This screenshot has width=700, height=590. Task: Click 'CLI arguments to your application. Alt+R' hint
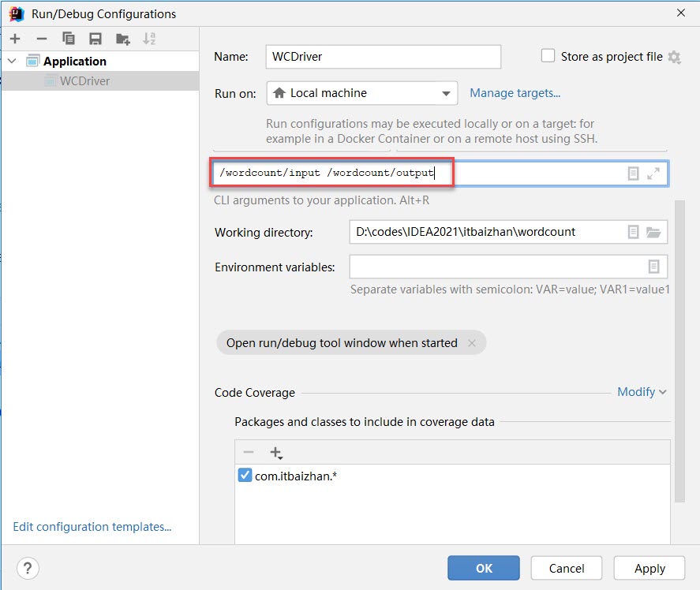[321, 200]
